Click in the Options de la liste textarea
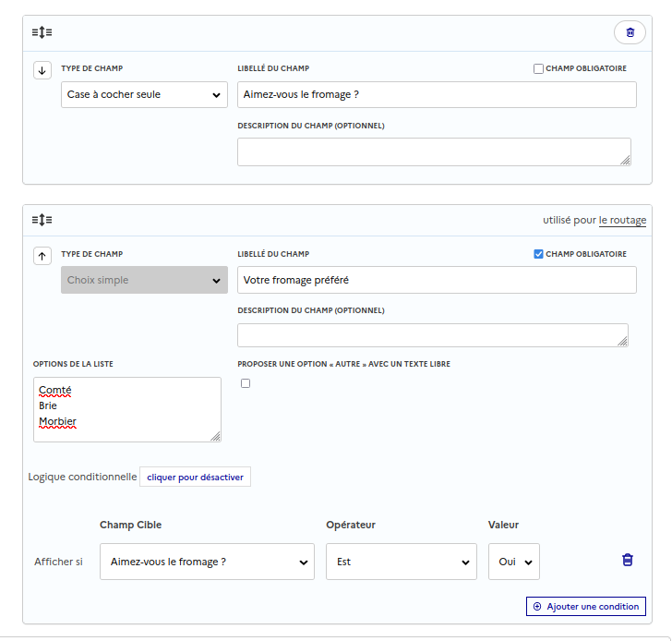Screen dimensions: 672x641 127,409
